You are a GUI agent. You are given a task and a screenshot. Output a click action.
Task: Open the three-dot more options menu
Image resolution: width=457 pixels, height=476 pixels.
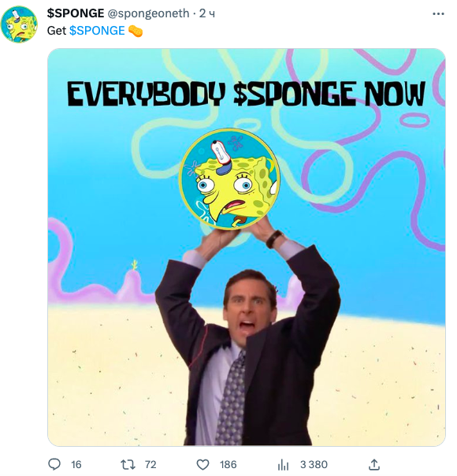438,13
